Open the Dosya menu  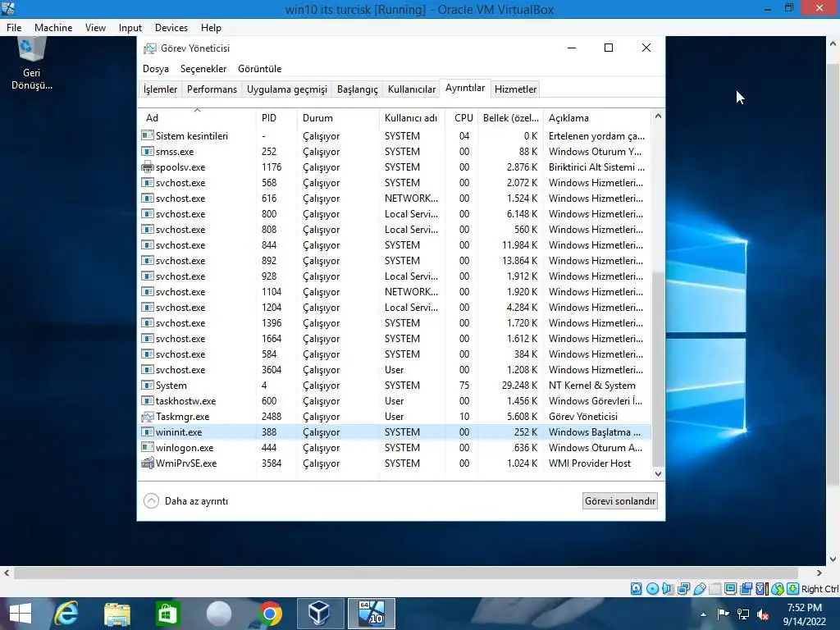155,69
